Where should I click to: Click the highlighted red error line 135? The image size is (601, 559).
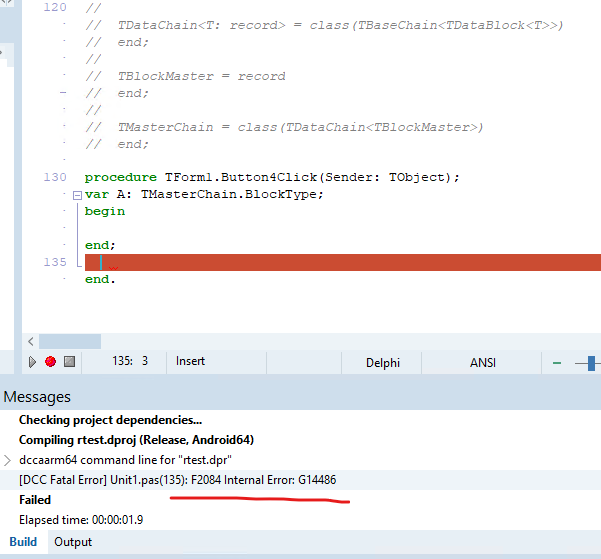(x=343, y=262)
